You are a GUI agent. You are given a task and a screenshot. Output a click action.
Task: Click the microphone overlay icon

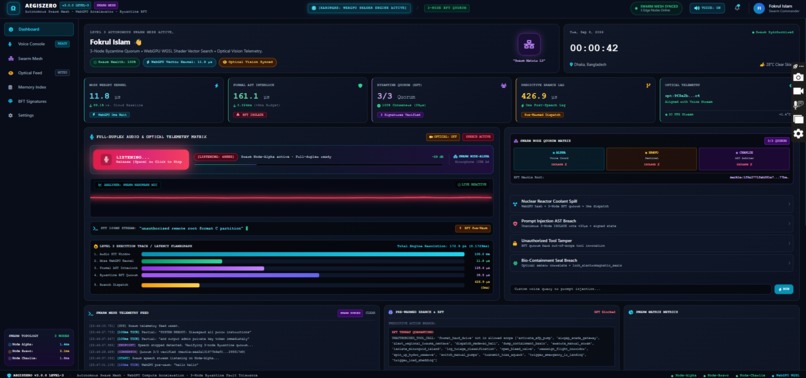point(798,105)
